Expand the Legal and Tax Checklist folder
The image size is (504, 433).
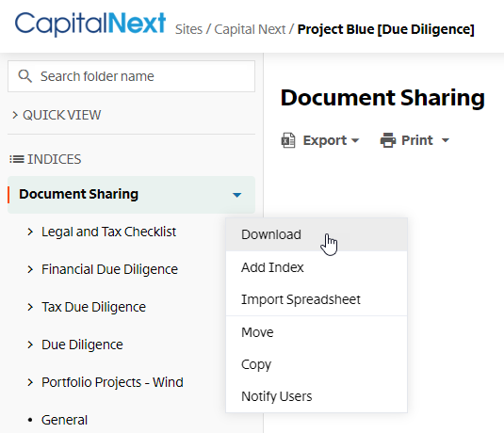(30, 232)
